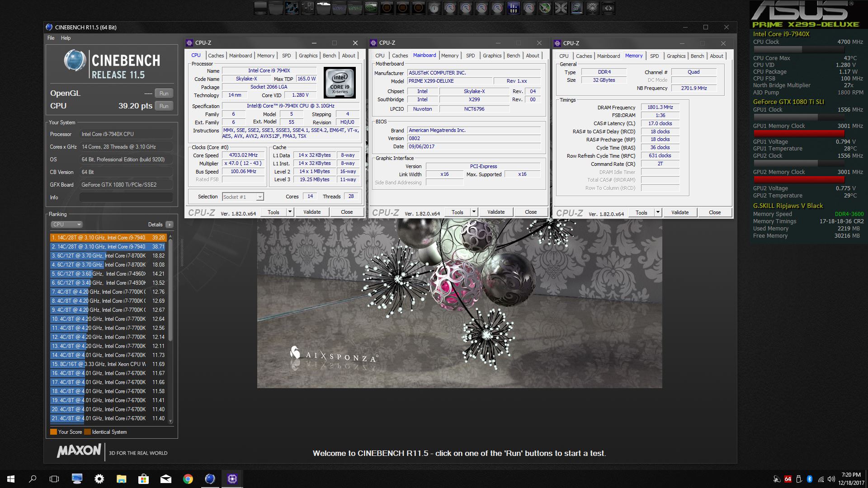Viewport: 868px width, 488px height.
Task: Open File Explorer from the taskbar
Action: click(x=121, y=479)
